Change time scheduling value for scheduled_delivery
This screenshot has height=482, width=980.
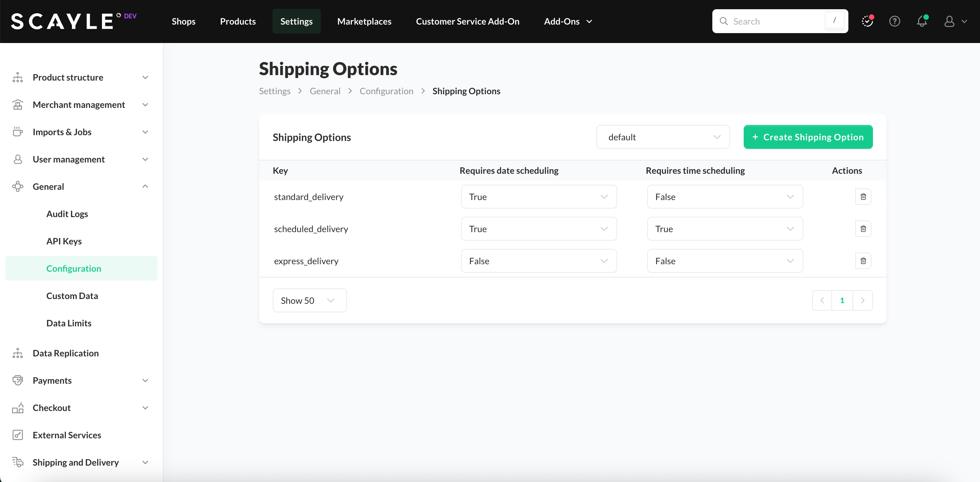(x=725, y=229)
